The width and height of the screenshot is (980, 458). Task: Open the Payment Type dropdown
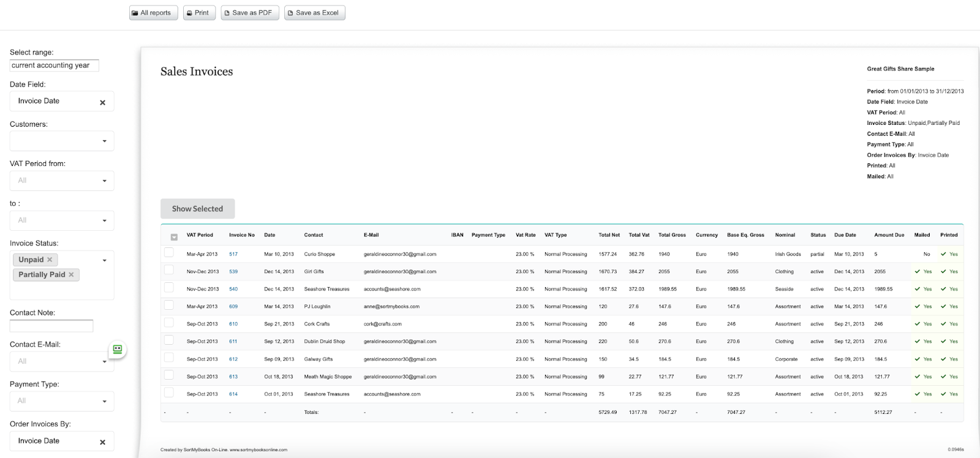[x=62, y=401]
